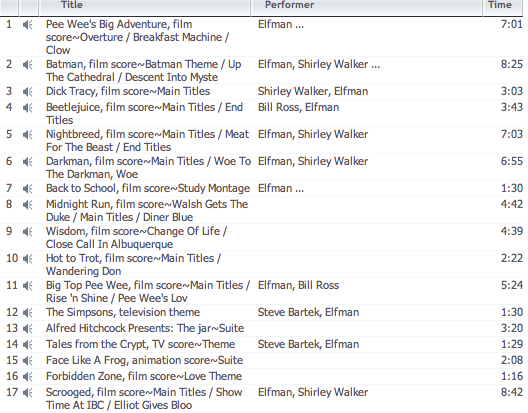Viewport: 528px width, 413px height.
Task: Preview Forbidden Zone Love Theme audio
Action: coord(28,377)
